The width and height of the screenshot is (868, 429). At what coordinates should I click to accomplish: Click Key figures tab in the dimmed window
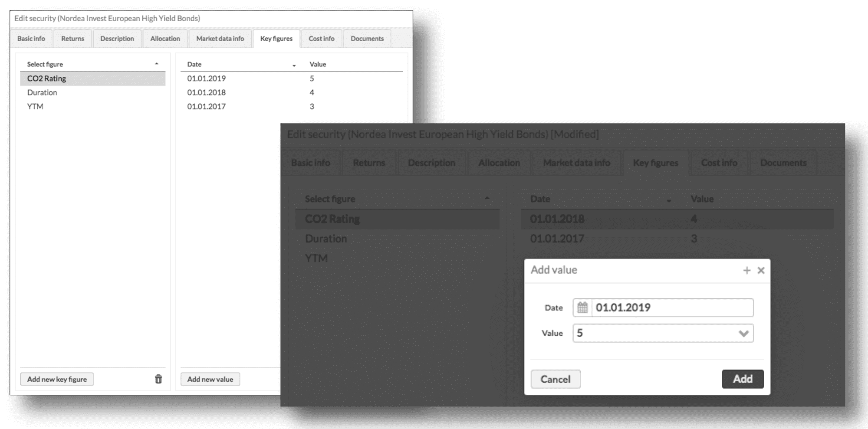coord(655,163)
